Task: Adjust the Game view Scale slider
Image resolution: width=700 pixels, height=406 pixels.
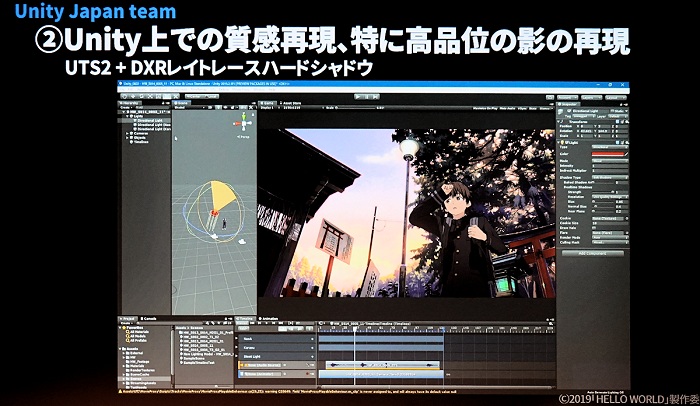Action: tap(356, 108)
